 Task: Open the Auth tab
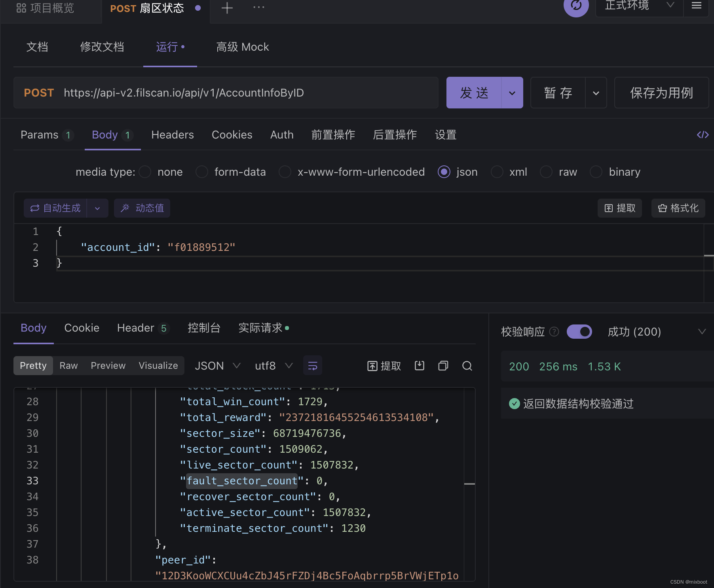[x=282, y=135]
